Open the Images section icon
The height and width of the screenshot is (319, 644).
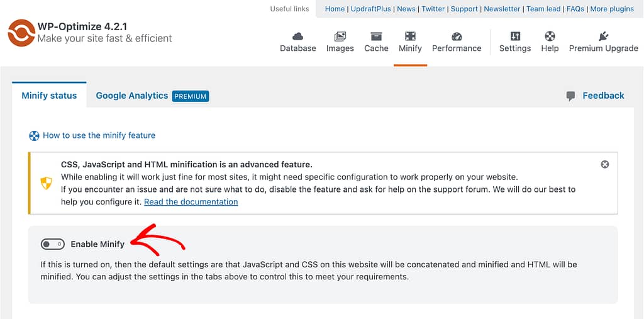point(340,36)
